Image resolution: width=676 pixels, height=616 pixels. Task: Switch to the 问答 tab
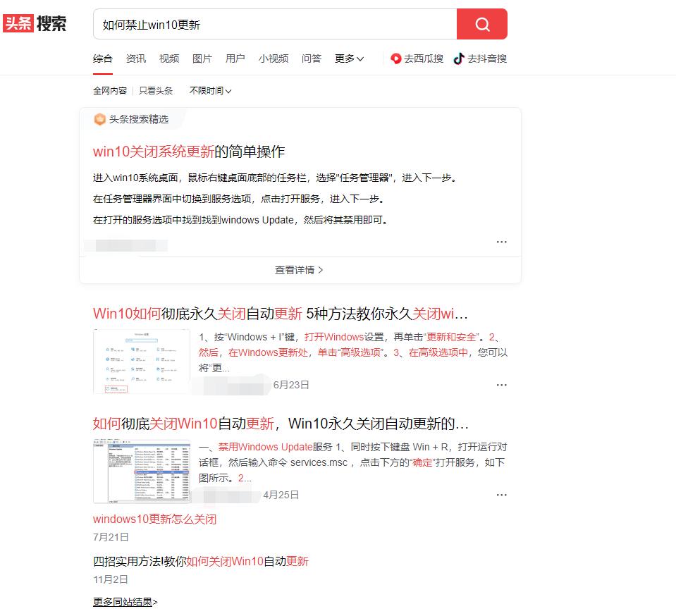coord(311,59)
